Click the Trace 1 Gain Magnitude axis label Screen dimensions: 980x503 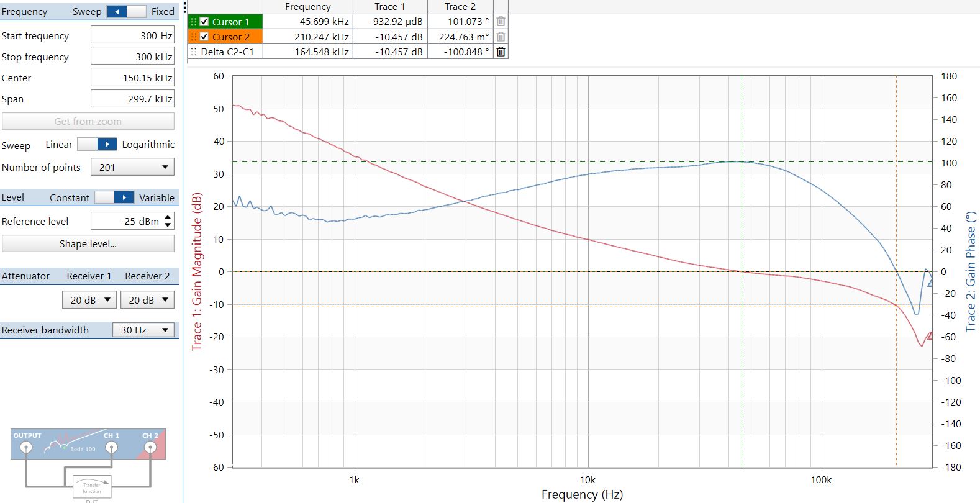(197, 271)
